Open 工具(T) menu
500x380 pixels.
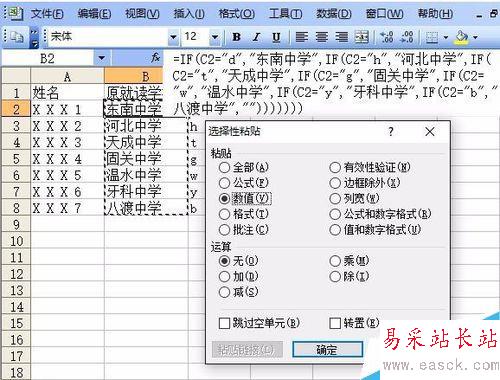[286, 14]
